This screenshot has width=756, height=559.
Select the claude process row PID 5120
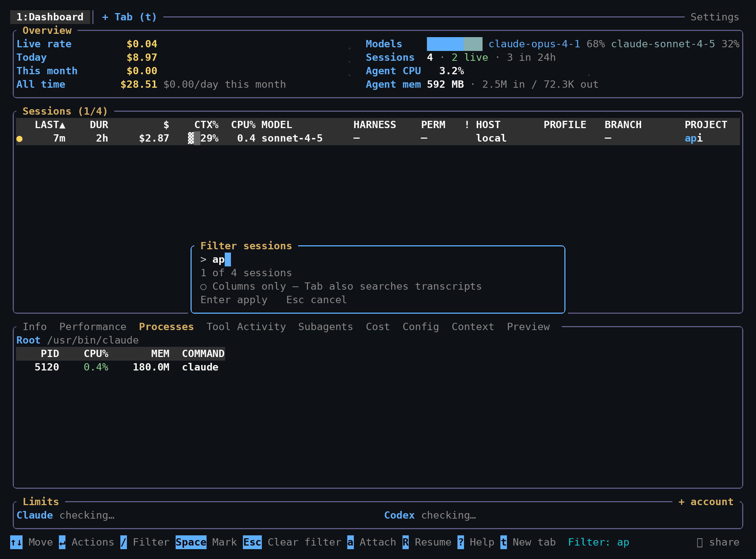[120, 367]
